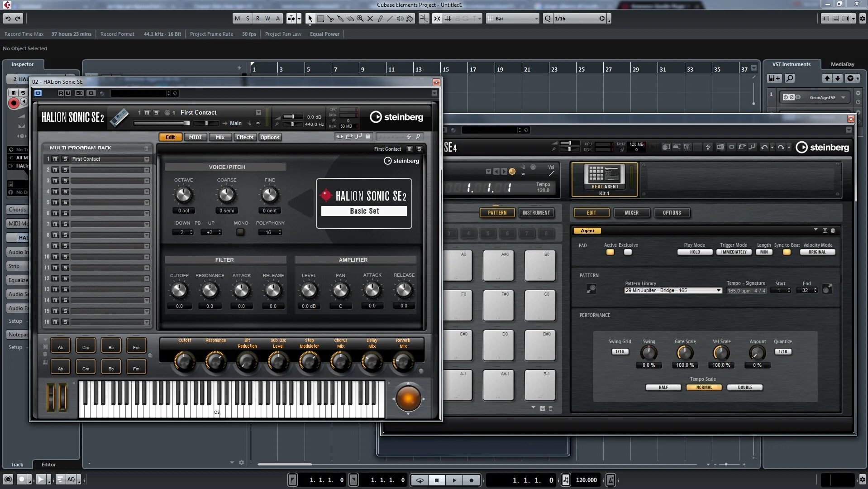Select the Line tool

click(390, 19)
